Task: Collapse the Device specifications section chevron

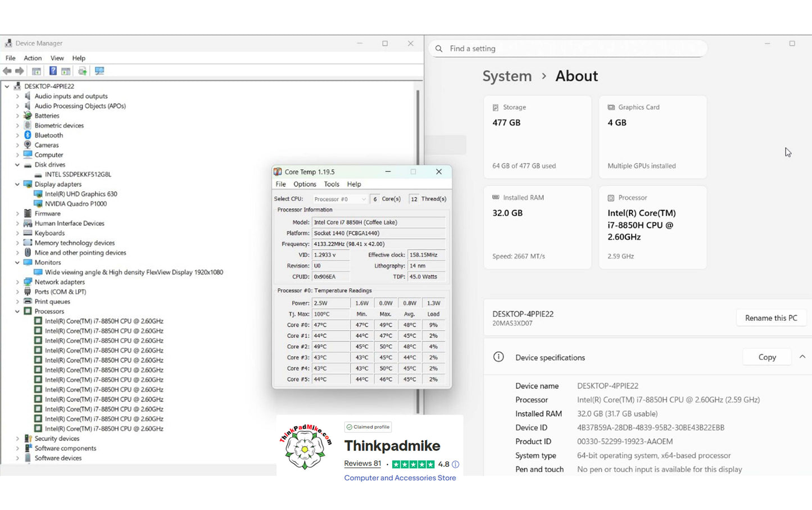Action: [802, 357]
